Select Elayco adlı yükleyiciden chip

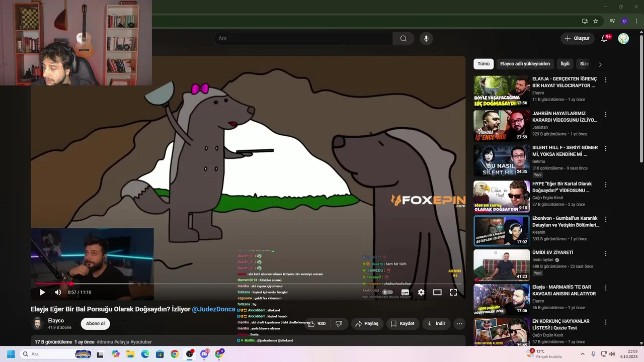tap(525, 64)
